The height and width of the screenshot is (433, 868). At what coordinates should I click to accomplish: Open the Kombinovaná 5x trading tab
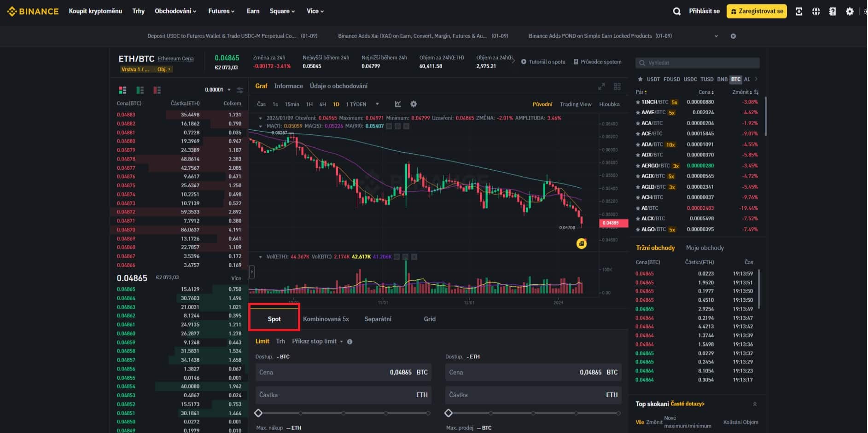point(326,318)
